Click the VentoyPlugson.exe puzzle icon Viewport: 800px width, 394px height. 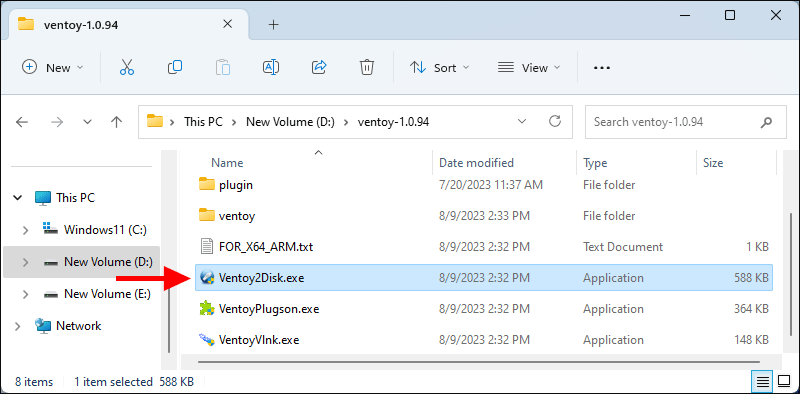coord(207,309)
